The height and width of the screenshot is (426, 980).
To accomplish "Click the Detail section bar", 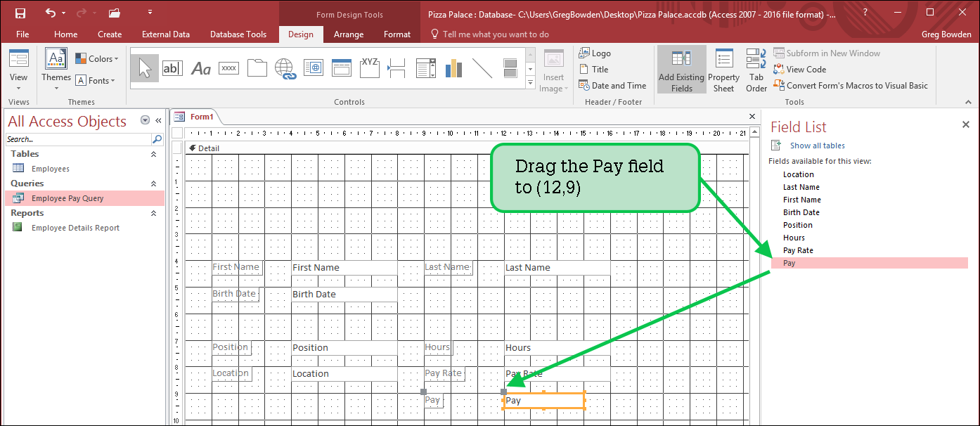I will tap(466, 148).
